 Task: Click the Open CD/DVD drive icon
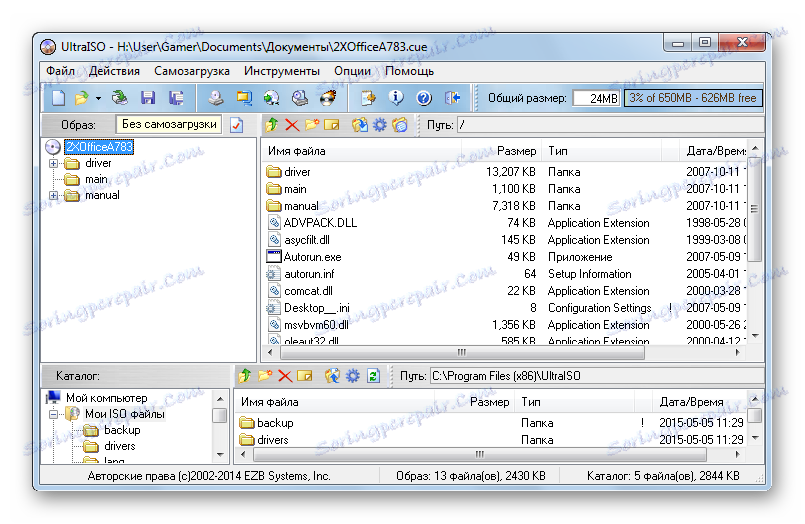120,98
